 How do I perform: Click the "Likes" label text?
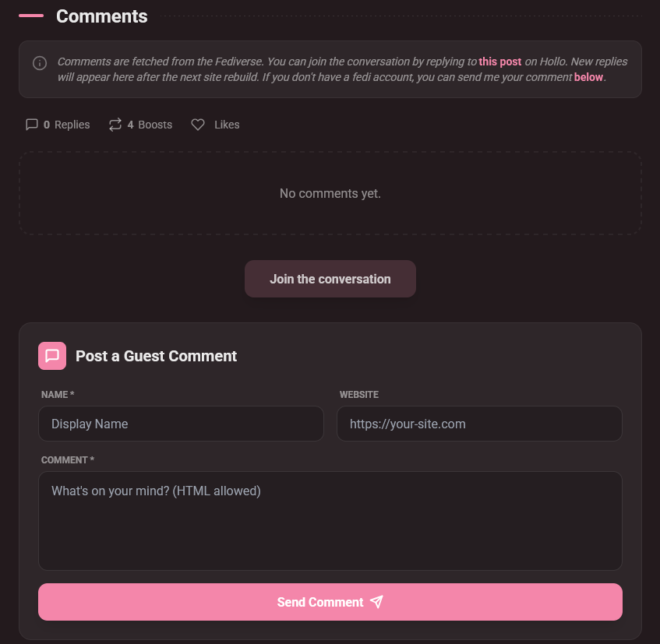point(227,125)
